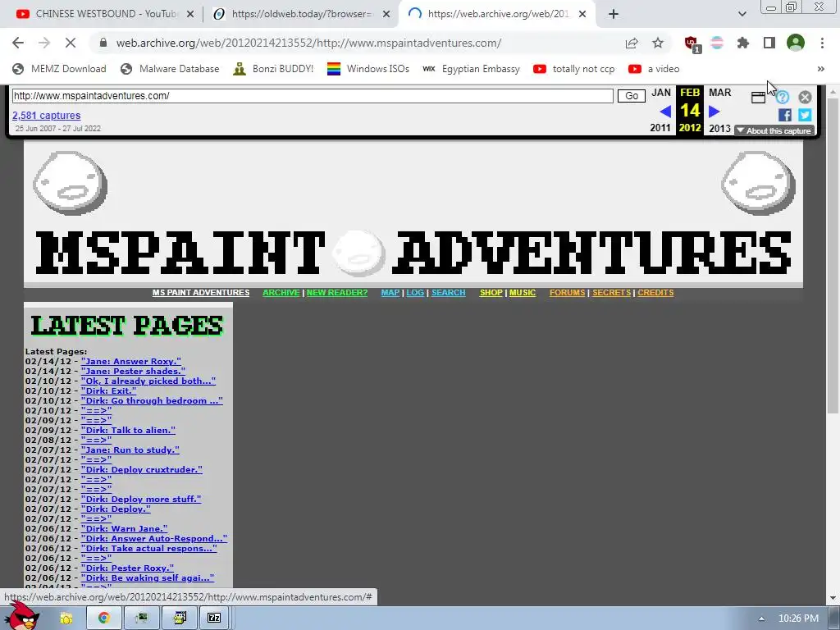
Task: Click the previous capture blue arrow
Action: tap(664, 112)
